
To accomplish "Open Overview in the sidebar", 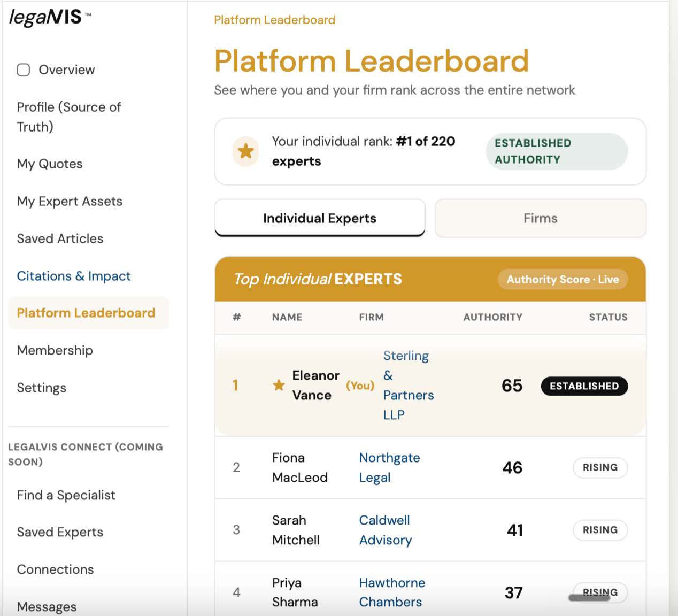I will pyautogui.click(x=66, y=70).
